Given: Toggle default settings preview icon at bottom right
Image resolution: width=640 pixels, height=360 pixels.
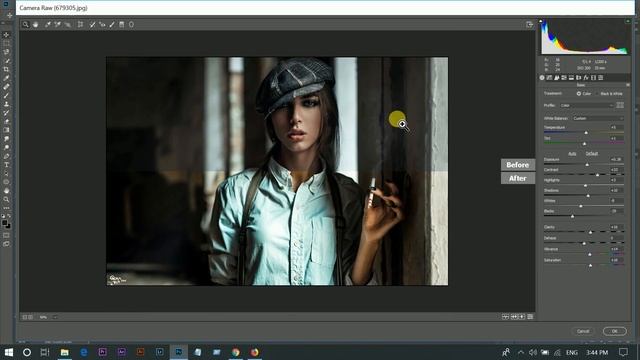Looking at the screenshot, I should click(530, 317).
